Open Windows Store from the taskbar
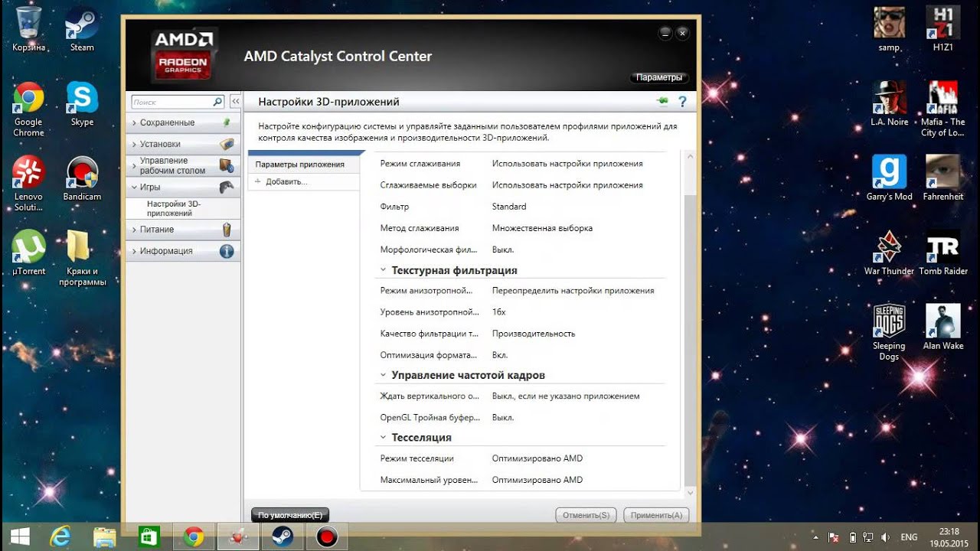Viewport: 980px width, 551px height. tap(149, 537)
